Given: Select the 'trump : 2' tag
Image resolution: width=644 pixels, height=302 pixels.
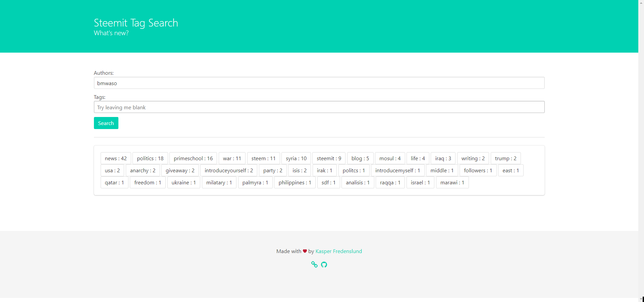Looking at the screenshot, I should click(x=506, y=158).
